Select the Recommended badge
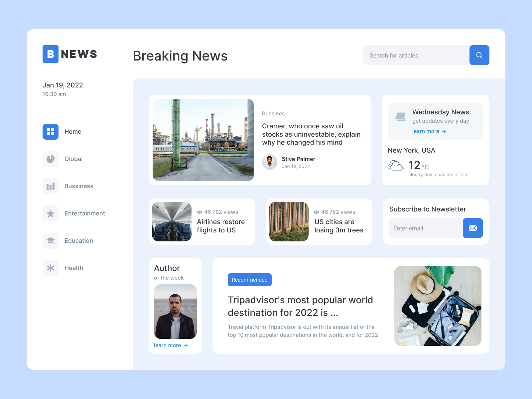 pyautogui.click(x=249, y=280)
